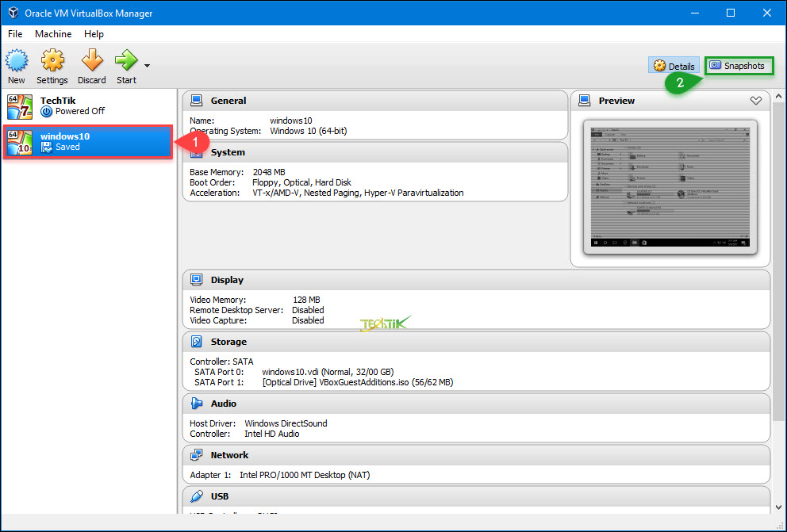The image size is (787, 532).
Task: Open the Display section header
Action: (227, 280)
